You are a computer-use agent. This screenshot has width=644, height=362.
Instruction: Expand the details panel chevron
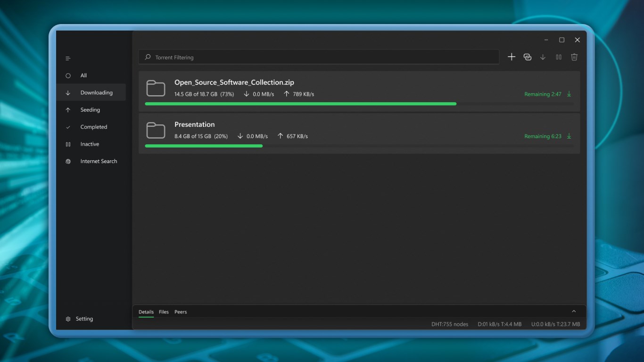[x=574, y=311]
